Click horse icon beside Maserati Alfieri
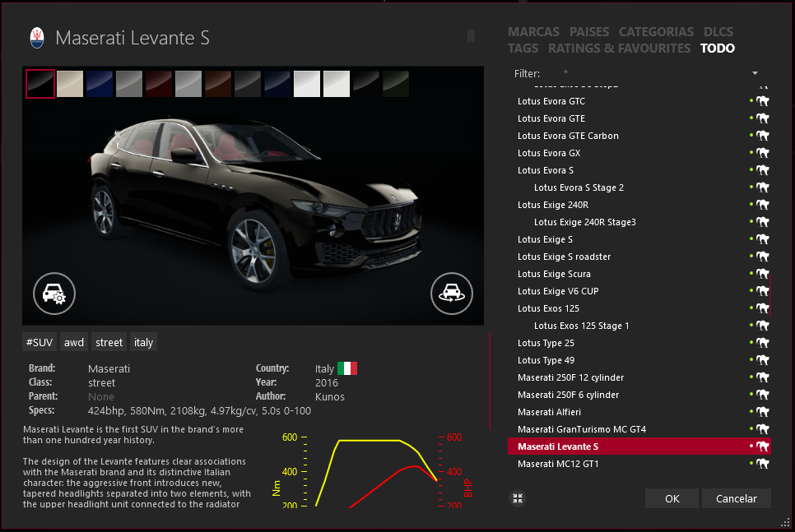The image size is (795, 532). (x=763, y=412)
